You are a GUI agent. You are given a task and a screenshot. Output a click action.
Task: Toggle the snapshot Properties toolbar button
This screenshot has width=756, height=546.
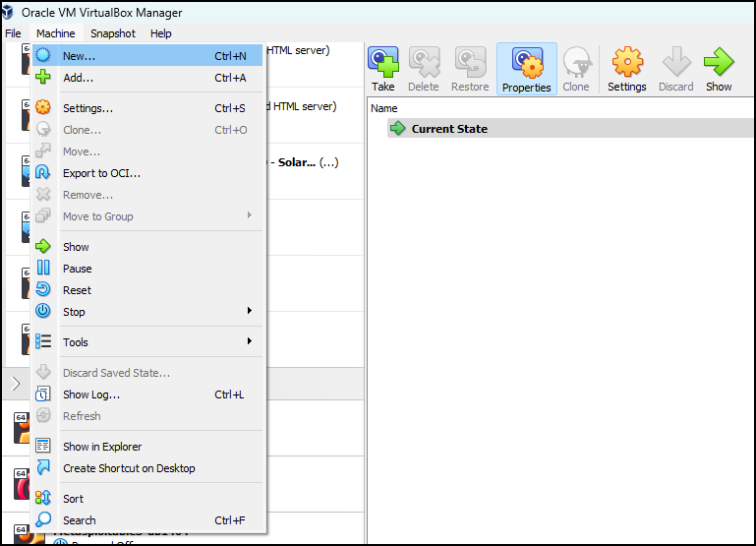[x=527, y=69]
